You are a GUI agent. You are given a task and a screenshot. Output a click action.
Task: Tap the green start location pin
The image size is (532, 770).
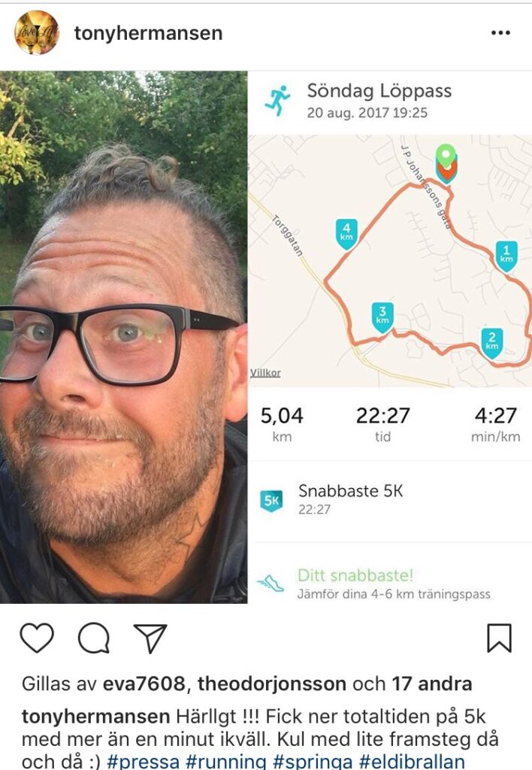coord(446,158)
